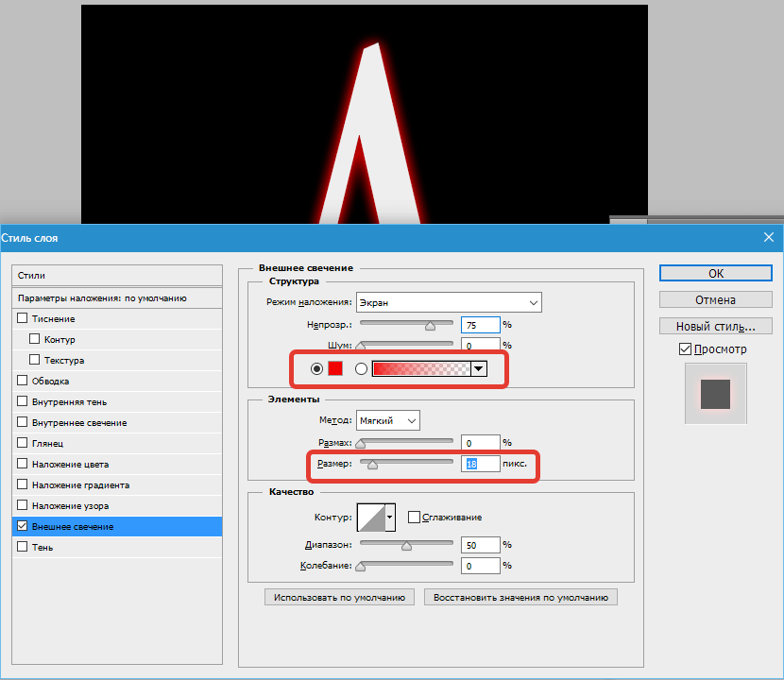Enable the Сглаживание checkbox
784x680 pixels.
[x=414, y=518]
